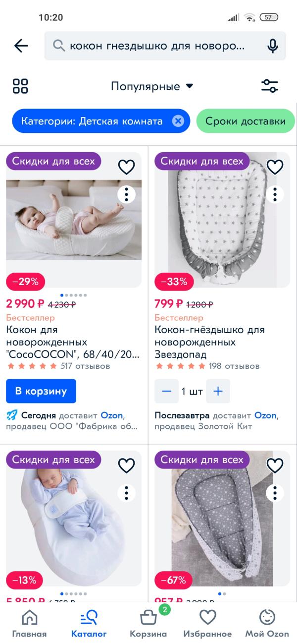
Task: Tap the search field with кокон гнездышко
Action: tap(157, 46)
